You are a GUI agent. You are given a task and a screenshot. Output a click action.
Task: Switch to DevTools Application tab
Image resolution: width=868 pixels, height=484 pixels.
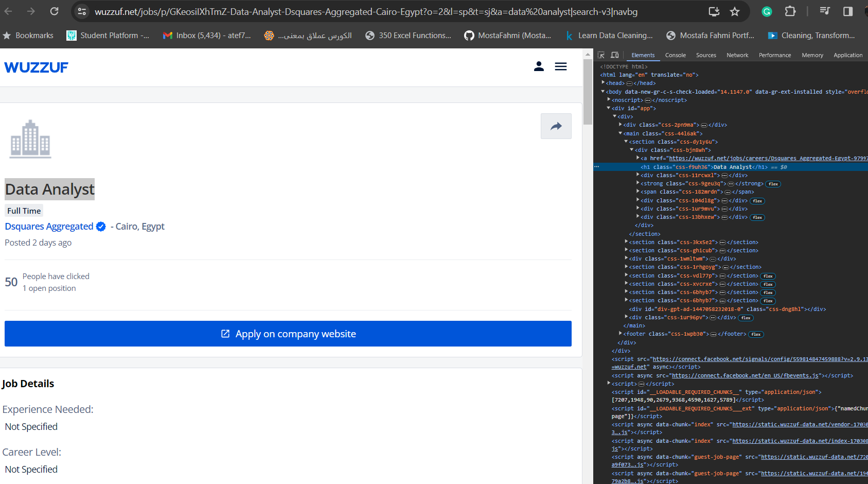coord(848,55)
